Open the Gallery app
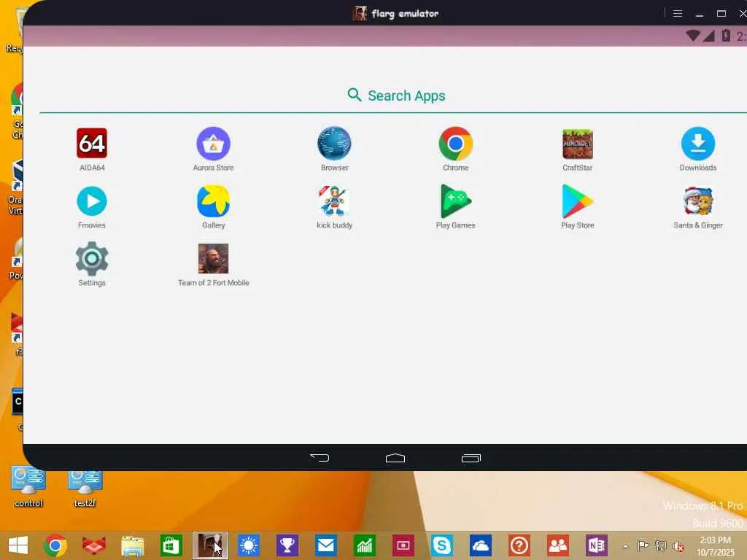Image resolution: width=747 pixels, height=560 pixels. (x=214, y=201)
